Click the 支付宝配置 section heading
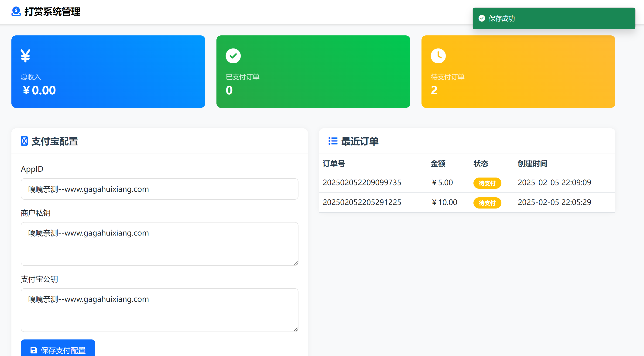644x356 pixels. coord(55,141)
